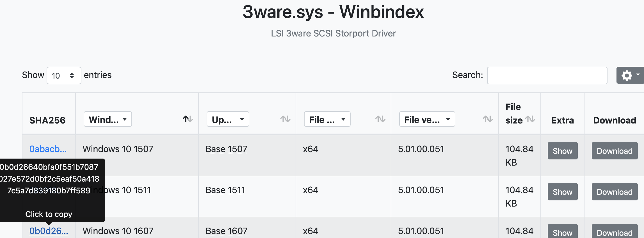The height and width of the screenshot is (238, 644).
Task: Click the Extra column header
Action: [563, 120]
